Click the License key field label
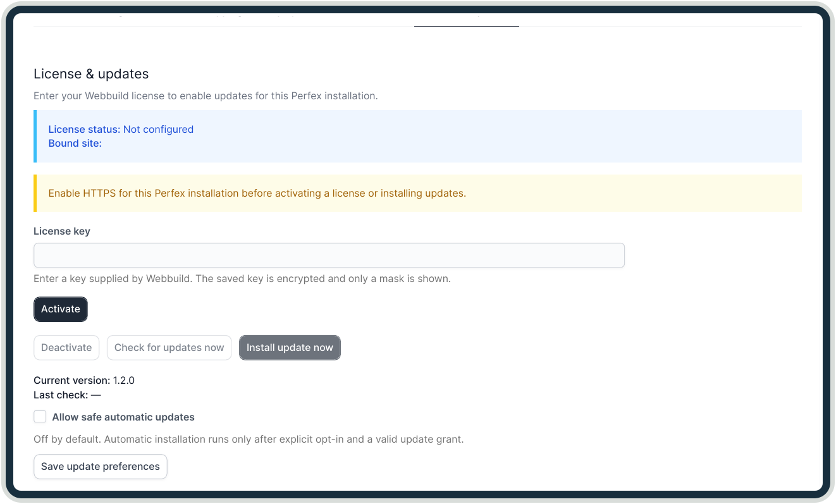Image resolution: width=836 pixels, height=504 pixels. (62, 231)
